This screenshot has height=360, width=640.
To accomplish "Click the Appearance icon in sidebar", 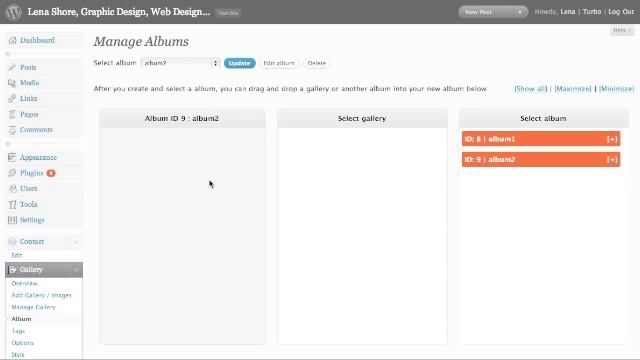I will pyautogui.click(x=12, y=157).
